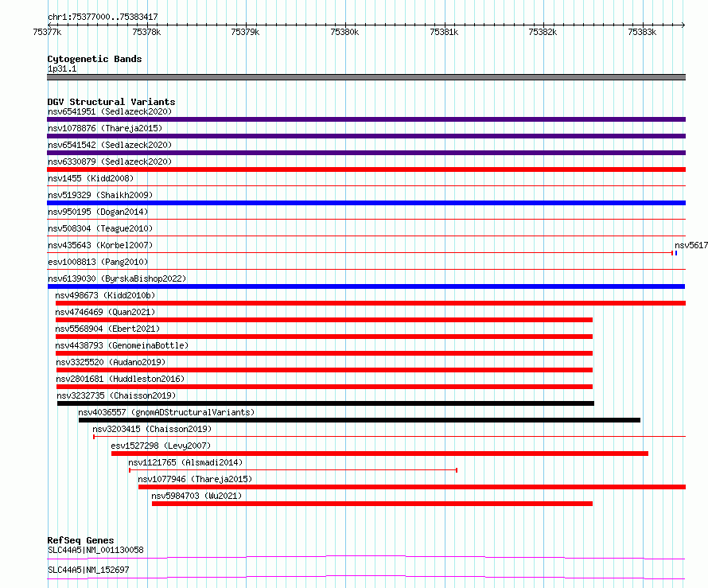Click nsv4438793 (GenomeinaBottle) label
This screenshot has width=708, height=588.
click(x=122, y=345)
